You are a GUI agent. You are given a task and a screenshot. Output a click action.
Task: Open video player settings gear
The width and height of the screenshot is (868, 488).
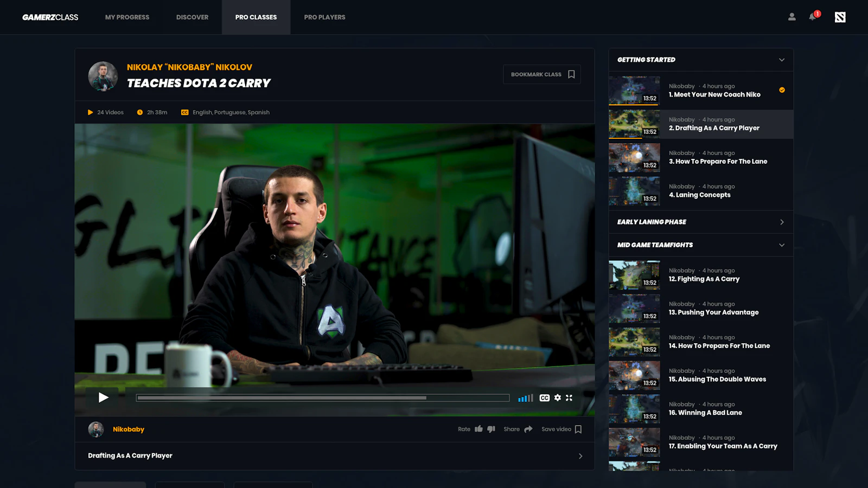click(x=557, y=398)
